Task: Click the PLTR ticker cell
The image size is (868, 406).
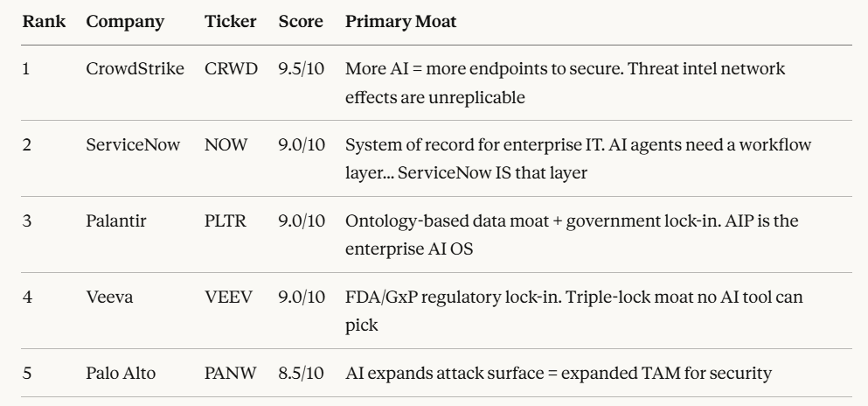Action: point(226,221)
